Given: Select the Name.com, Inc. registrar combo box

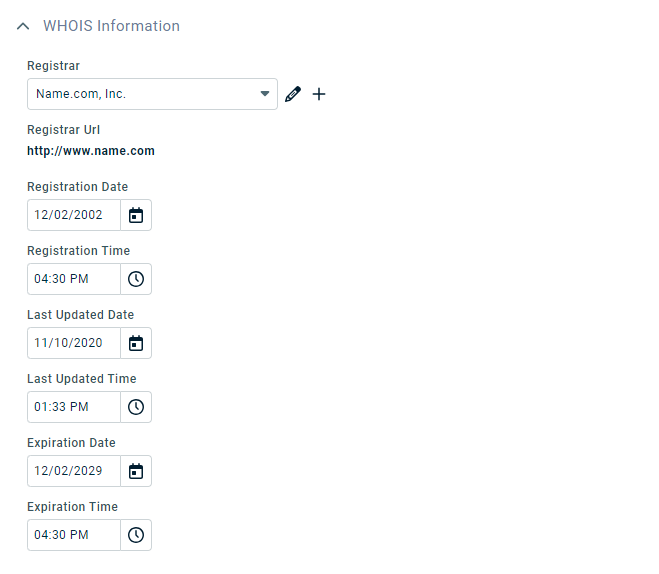Looking at the screenshot, I should pyautogui.click(x=152, y=94).
